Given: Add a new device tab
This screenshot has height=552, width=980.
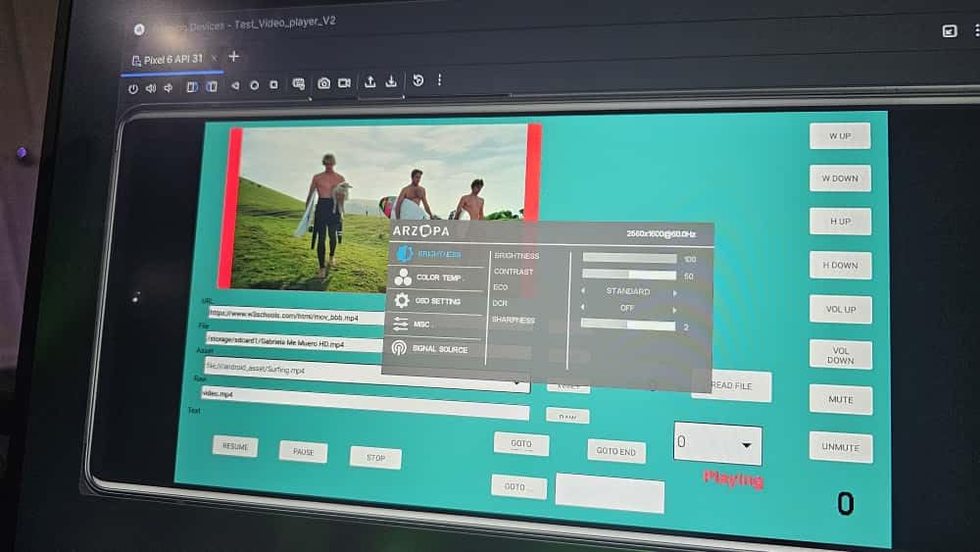Looking at the screenshot, I should click(x=233, y=57).
